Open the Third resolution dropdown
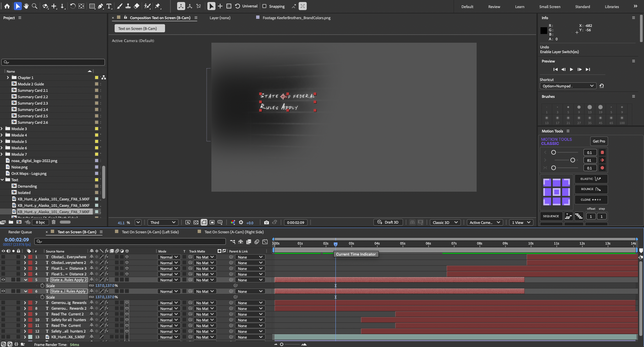 (163, 222)
